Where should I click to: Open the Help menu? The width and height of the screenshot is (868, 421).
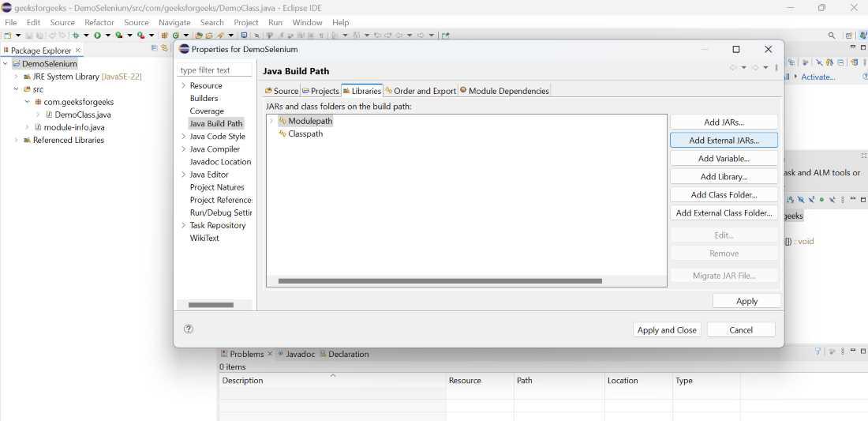coord(340,22)
